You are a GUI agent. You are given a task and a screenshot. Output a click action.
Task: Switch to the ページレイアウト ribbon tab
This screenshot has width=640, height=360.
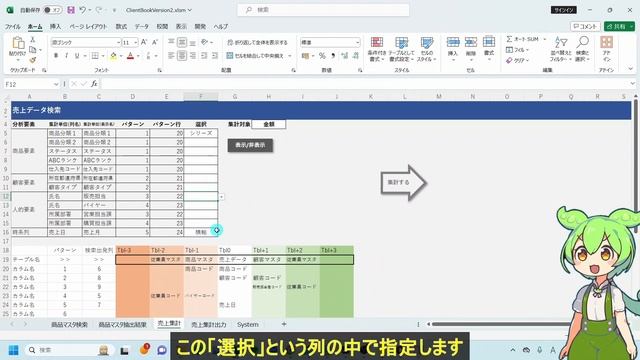click(x=88, y=27)
